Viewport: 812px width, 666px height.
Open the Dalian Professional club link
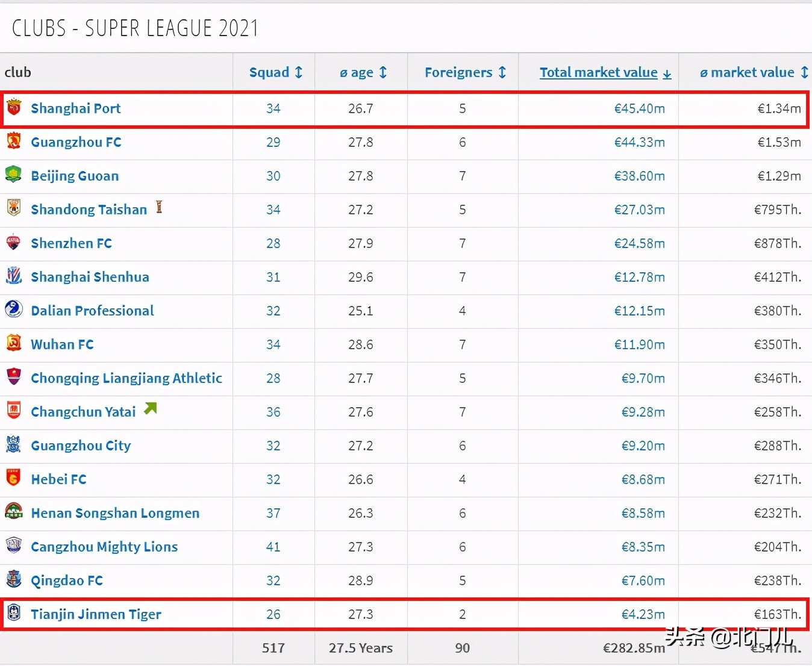[93, 311]
